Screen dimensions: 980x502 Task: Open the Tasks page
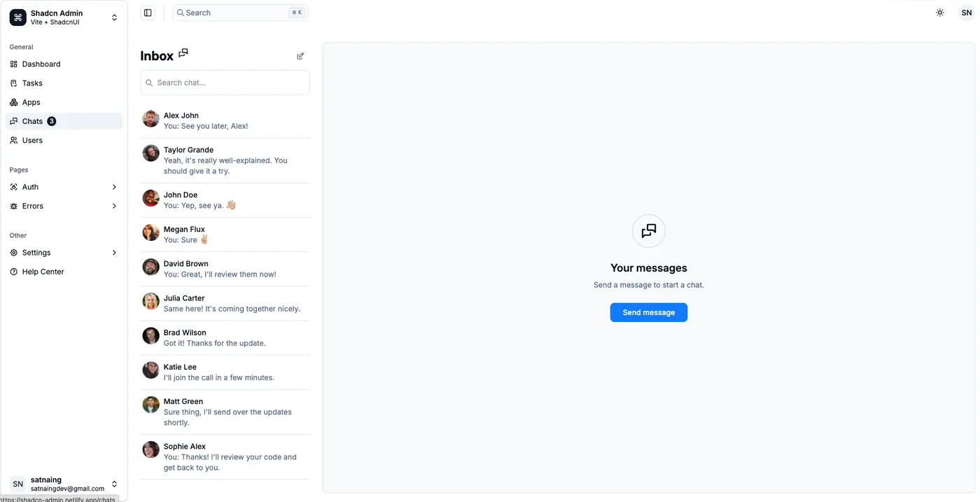click(64, 83)
